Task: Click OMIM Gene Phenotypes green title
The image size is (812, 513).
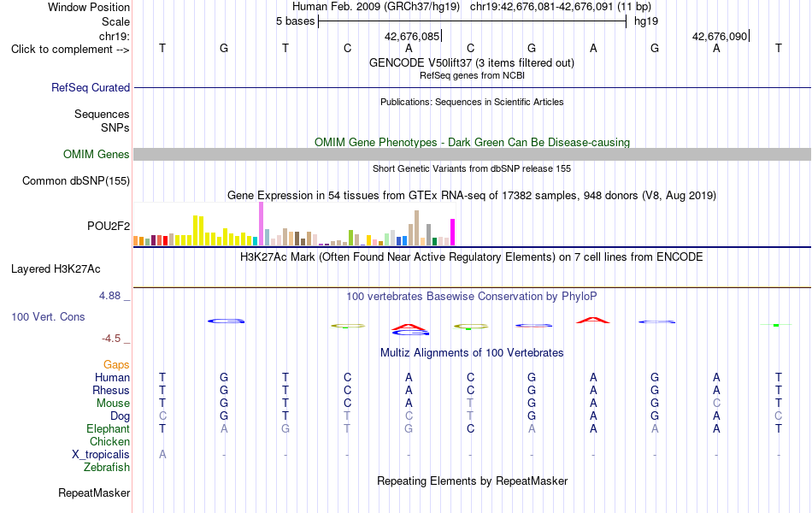Action: click(x=472, y=143)
